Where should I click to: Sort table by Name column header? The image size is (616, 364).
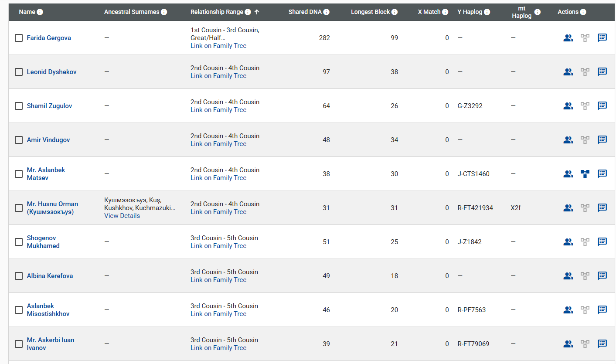pos(27,12)
